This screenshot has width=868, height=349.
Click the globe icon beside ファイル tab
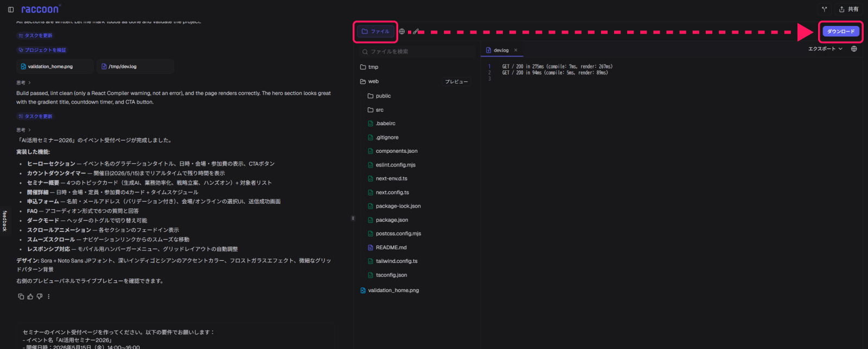(x=402, y=31)
